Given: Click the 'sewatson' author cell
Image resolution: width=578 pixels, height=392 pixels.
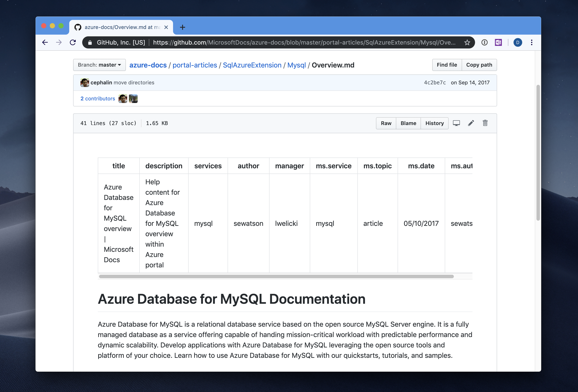Looking at the screenshot, I should (248, 223).
